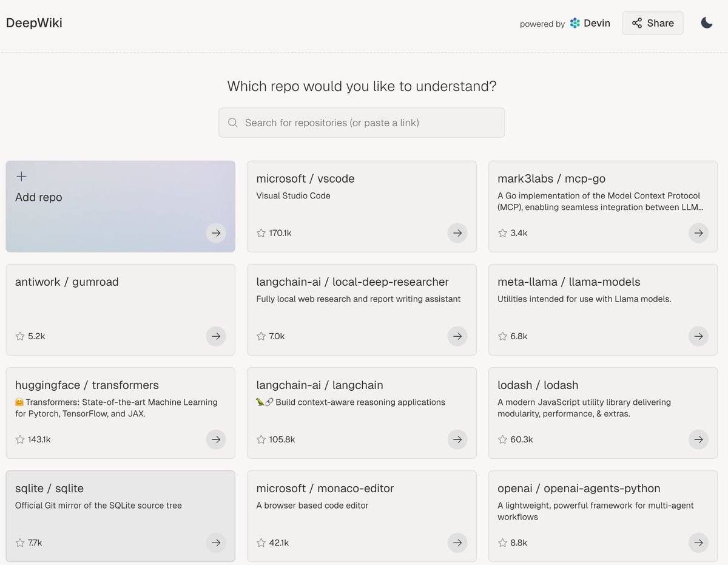The width and height of the screenshot is (728, 565).
Task: Open the microsoft / vscode title
Action: click(305, 178)
